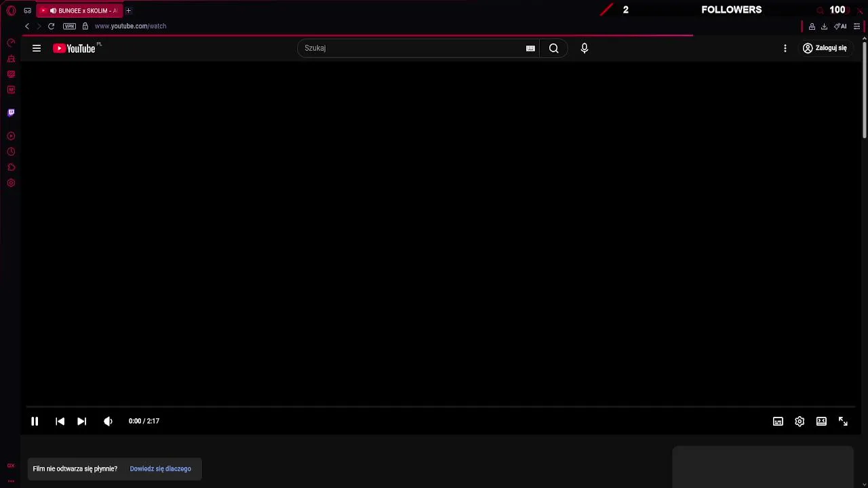
Task: Open the tab islands workspace icon
Action: point(27,11)
